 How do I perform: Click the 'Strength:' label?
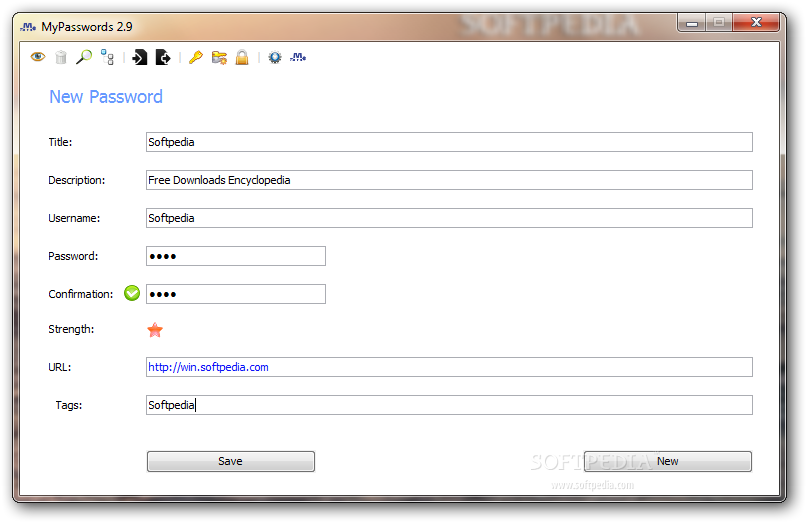point(71,329)
